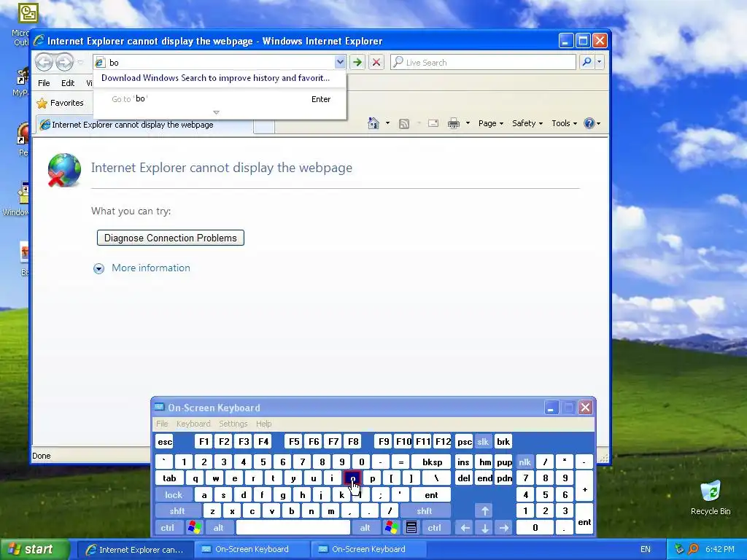Click the red Stop loading X button

coord(376,62)
